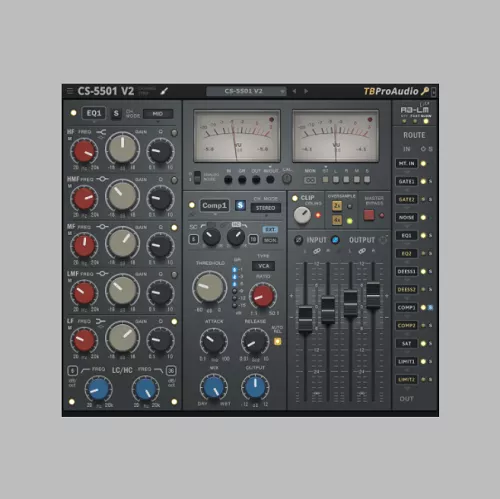Click the output right channel fader handle

pyautogui.click(x=373, y=295)
